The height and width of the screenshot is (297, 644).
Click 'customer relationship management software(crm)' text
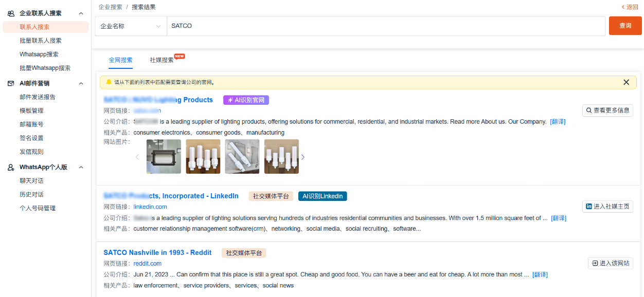(x=200, y=229)
